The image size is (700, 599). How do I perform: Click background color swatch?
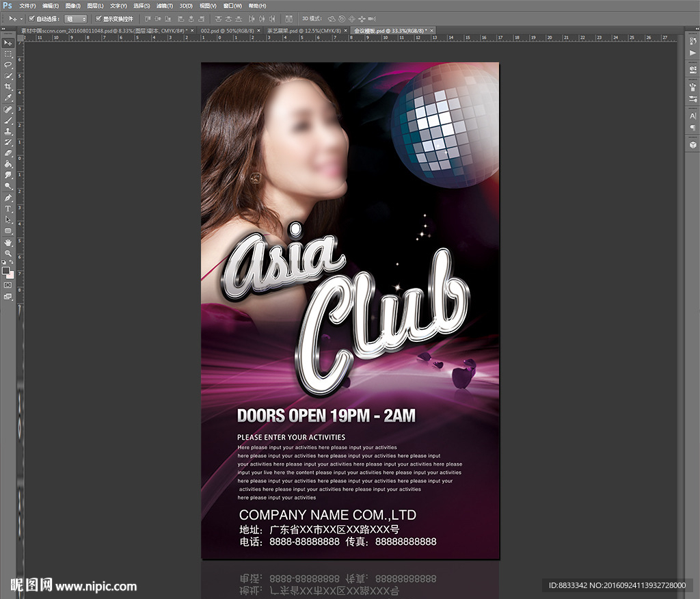coord(10,275)
